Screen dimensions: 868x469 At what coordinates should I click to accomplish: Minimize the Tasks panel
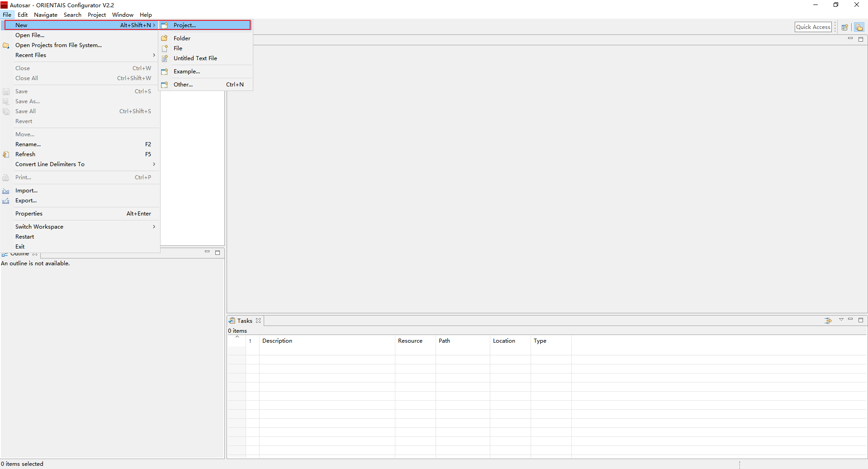850,320
